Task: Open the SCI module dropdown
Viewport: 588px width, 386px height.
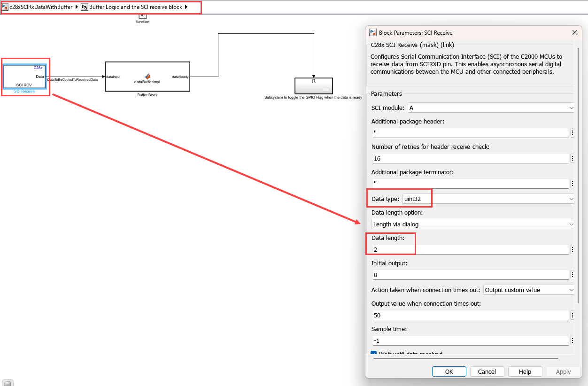Action: coord(491,108)
